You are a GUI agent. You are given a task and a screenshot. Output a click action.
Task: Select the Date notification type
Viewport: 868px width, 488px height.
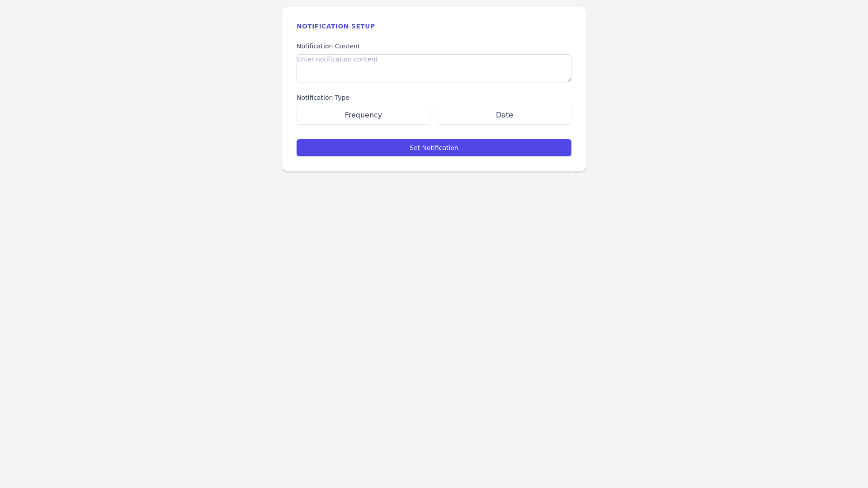pos(504,115)
